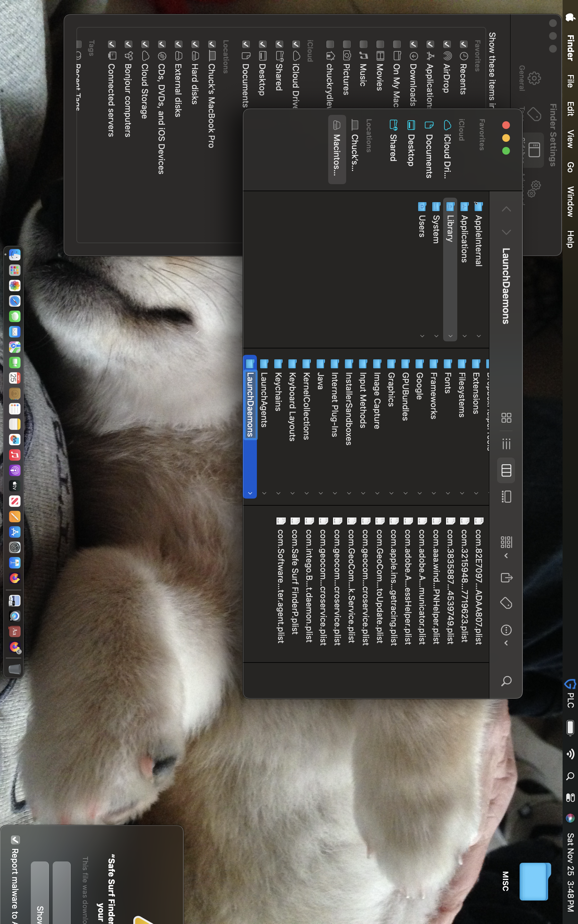Expand the chevron beside the Applications folder

[x=464, y=336]
